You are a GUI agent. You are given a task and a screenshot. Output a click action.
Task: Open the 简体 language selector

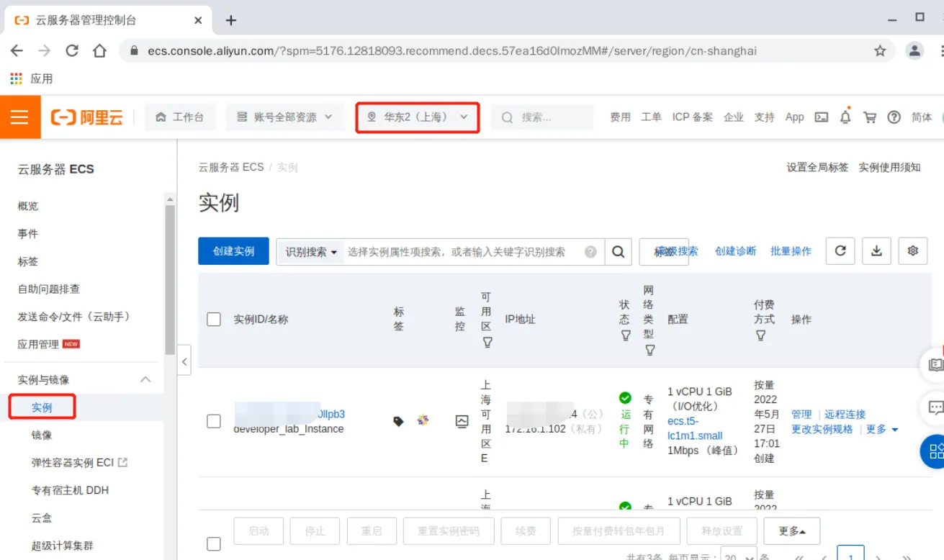(x=922, y=117)
